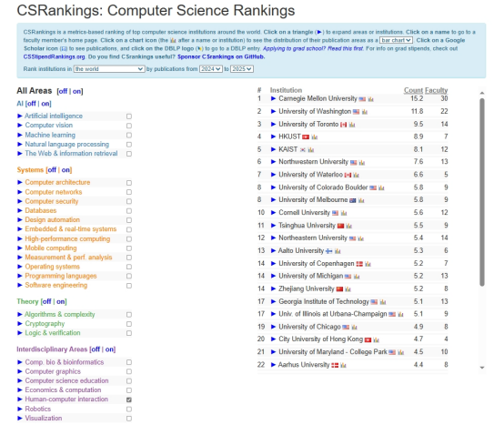Open City University of Hong Kong chart icon
Screen dimensions: 504x425
point(376,339)
